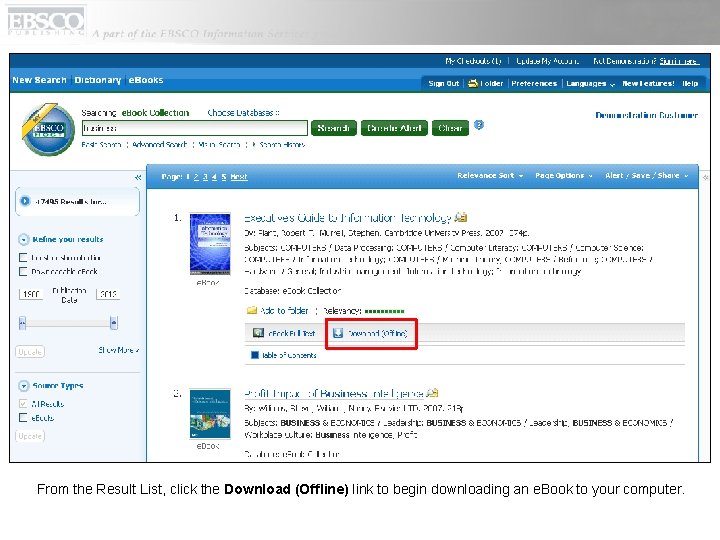Click the results count circle arrow icon

click(25, 201)
